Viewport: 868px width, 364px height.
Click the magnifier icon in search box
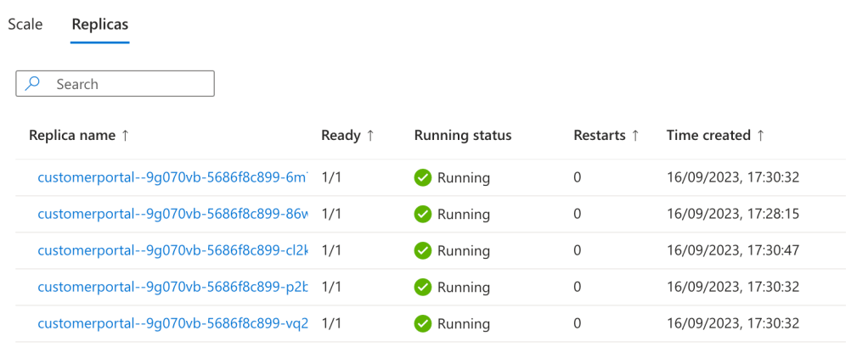tap(34, 83)
